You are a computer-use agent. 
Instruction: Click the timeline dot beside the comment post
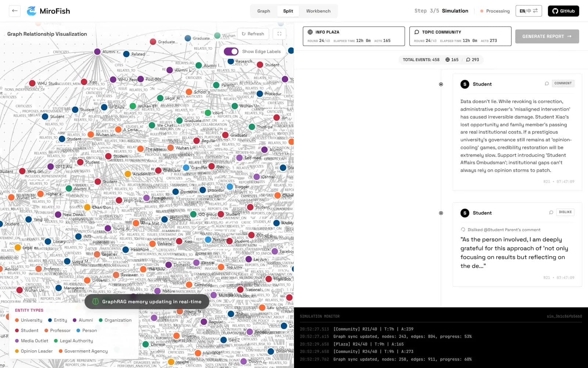point(441,84)
